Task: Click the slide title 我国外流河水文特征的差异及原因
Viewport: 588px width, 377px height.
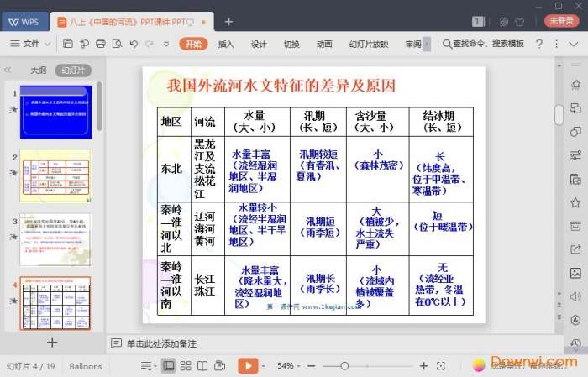Action: pos(281,86)
